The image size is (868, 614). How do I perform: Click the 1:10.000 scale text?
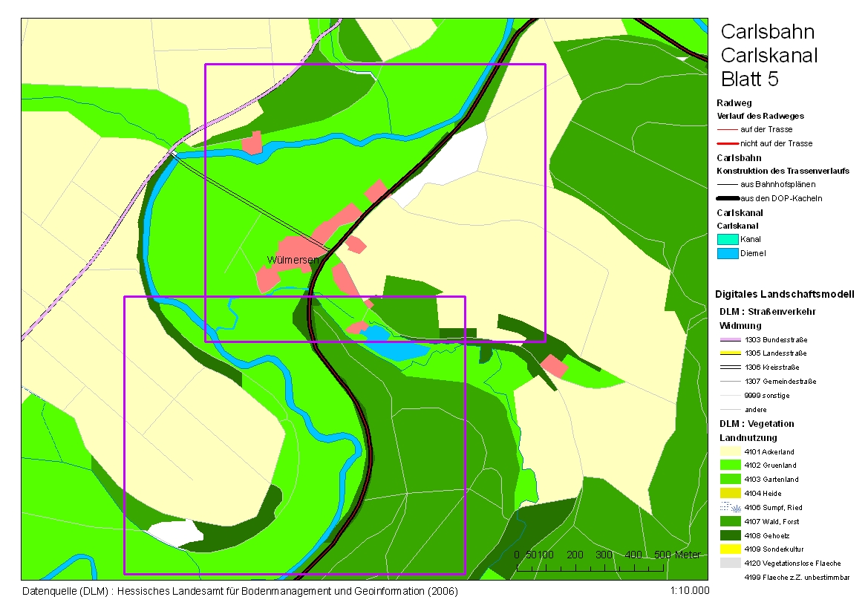click(689, 591)
